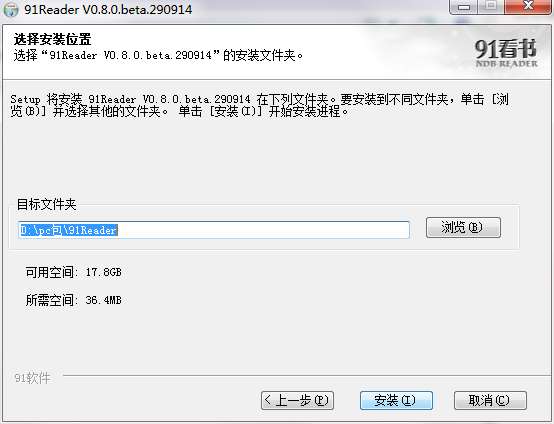This screenshot has height=424, width=554.
Task: Focus the destination folder path field
Action: pyautogui.click(x=214, y=230)
